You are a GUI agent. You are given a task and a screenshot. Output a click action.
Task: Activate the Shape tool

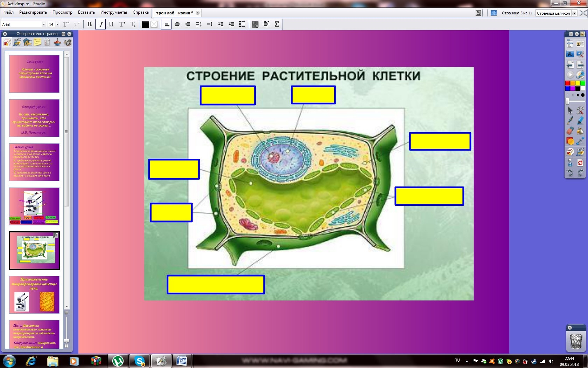click(570, 141)
